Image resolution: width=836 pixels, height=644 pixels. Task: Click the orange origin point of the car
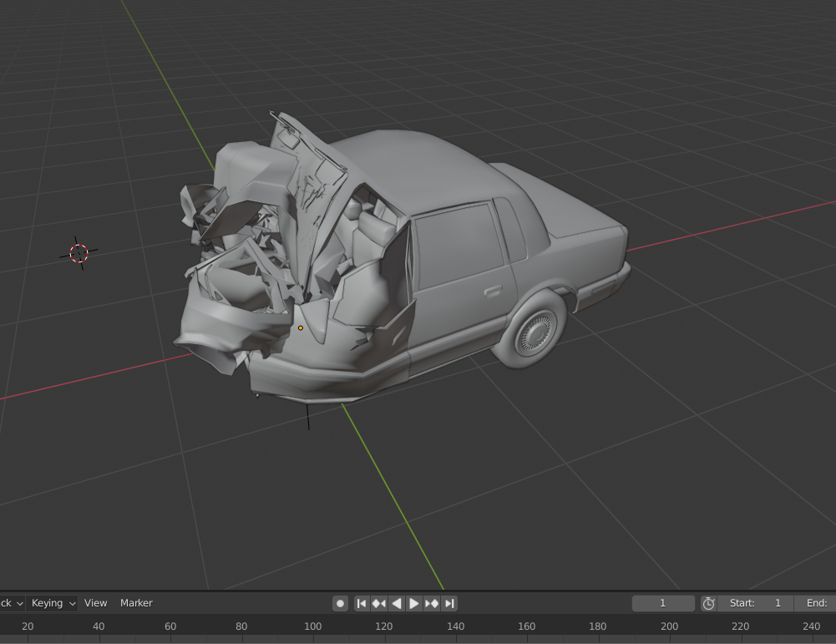(301, 328)
